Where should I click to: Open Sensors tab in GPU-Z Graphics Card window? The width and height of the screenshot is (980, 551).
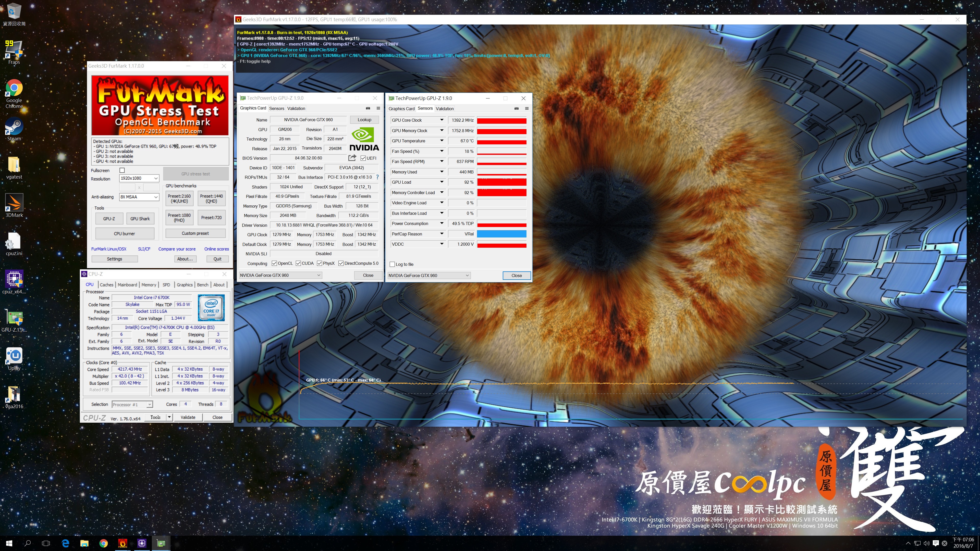(277, 108)
